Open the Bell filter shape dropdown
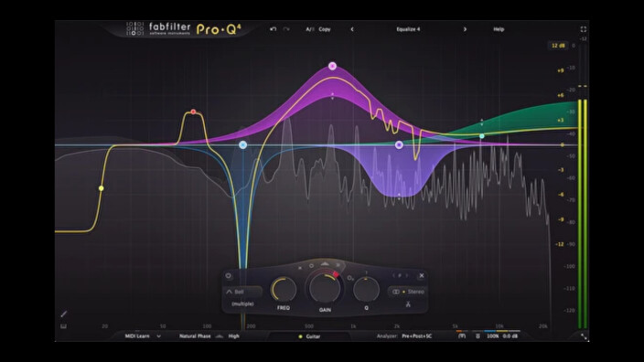 tap(243, 292)
